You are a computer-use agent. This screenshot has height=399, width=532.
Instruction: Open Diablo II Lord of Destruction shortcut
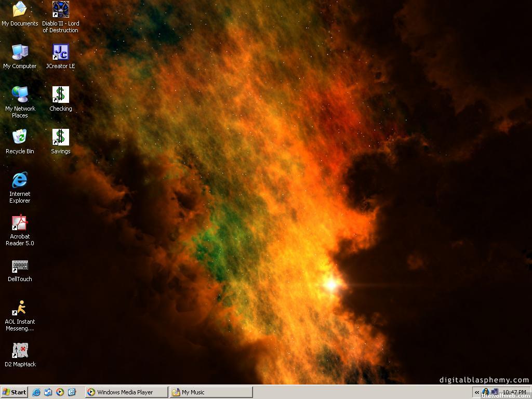60,10
